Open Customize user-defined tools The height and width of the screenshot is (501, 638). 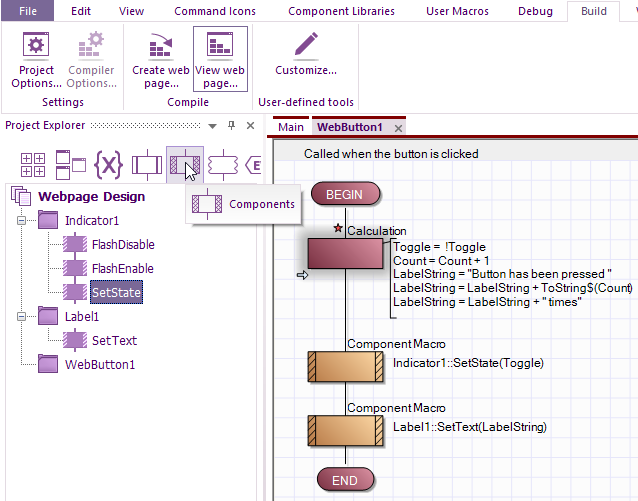click(306, 54)
